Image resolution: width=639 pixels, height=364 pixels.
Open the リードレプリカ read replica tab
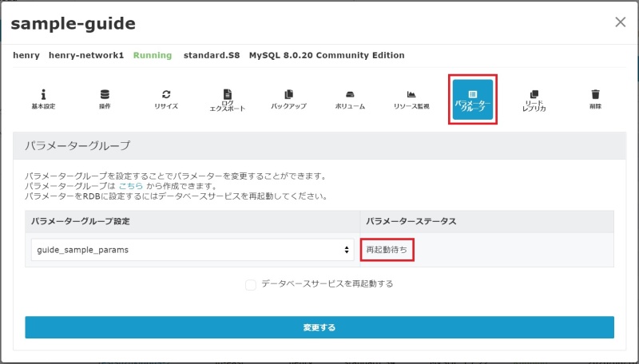(534, 100)
